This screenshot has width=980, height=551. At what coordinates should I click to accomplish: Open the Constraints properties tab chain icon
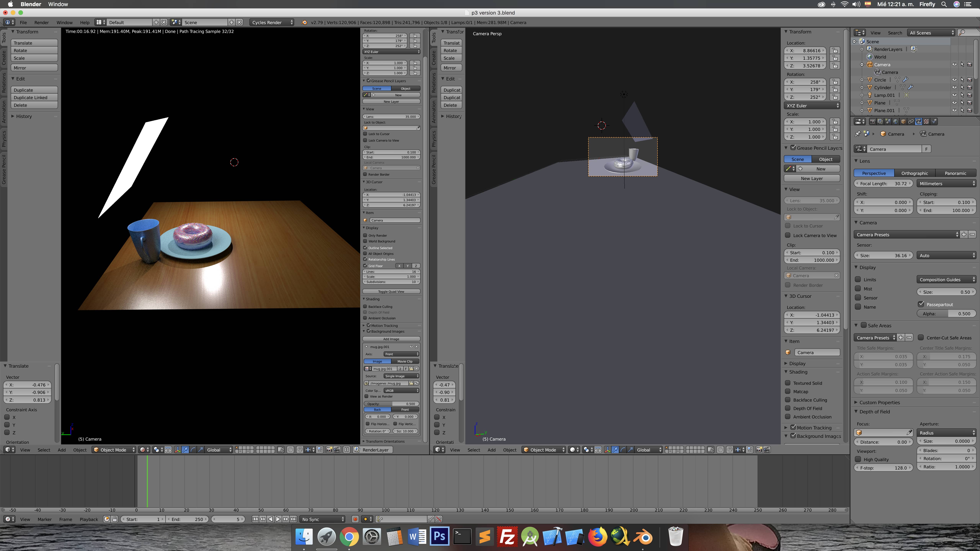coord(911,122)
